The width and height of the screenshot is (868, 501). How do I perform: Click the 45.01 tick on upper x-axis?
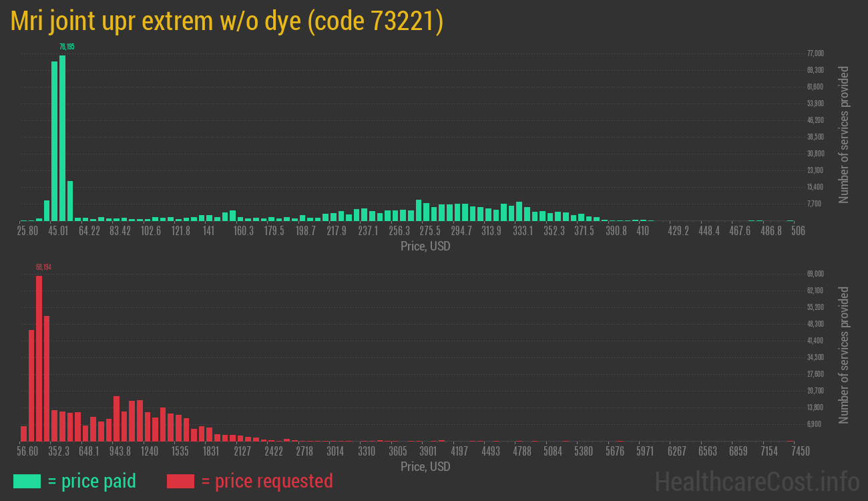coord(58,231)
